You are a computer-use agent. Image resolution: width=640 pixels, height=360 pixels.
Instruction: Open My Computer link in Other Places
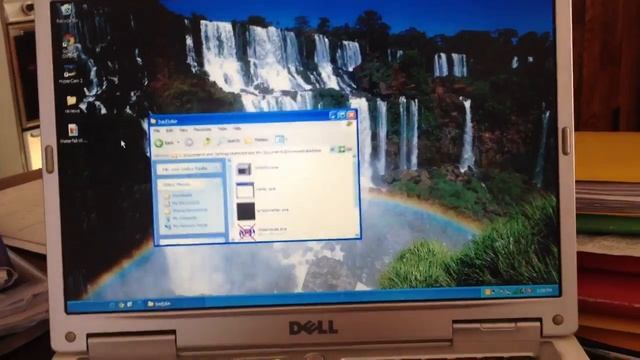[x=181, y=218]
